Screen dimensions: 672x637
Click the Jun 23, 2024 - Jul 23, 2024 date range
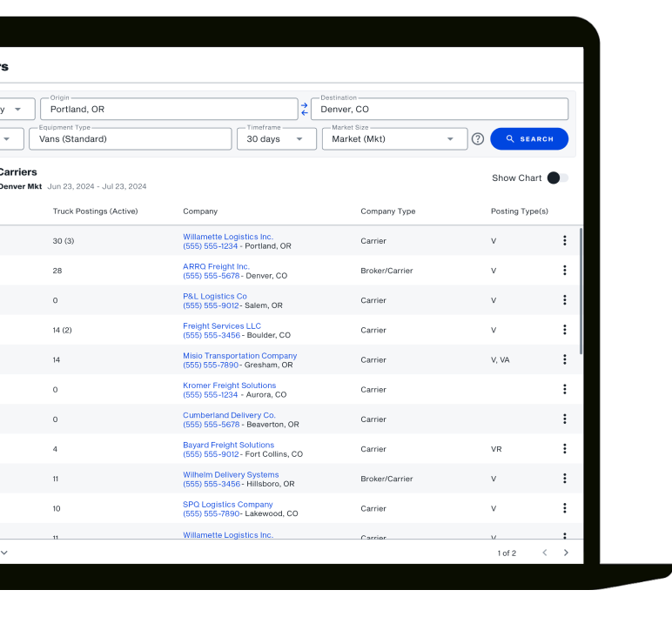(x=97, y=186)
